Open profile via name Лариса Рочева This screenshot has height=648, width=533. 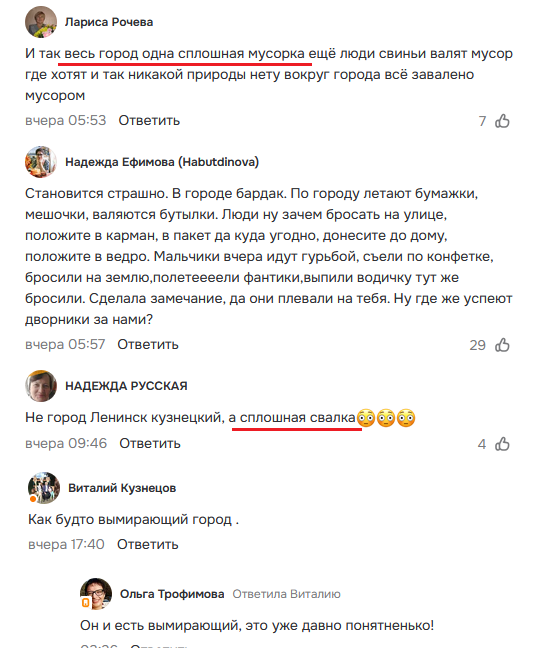[109, 22]
